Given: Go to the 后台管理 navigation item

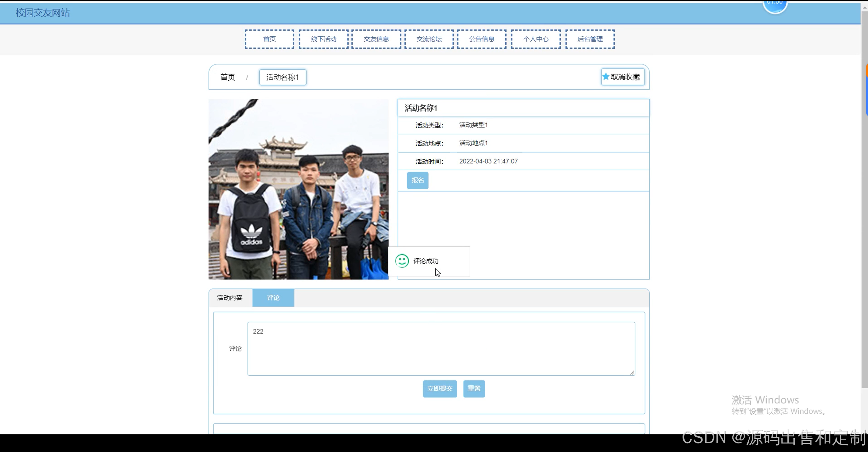Looking at the screenshot, I should (590, 39).
